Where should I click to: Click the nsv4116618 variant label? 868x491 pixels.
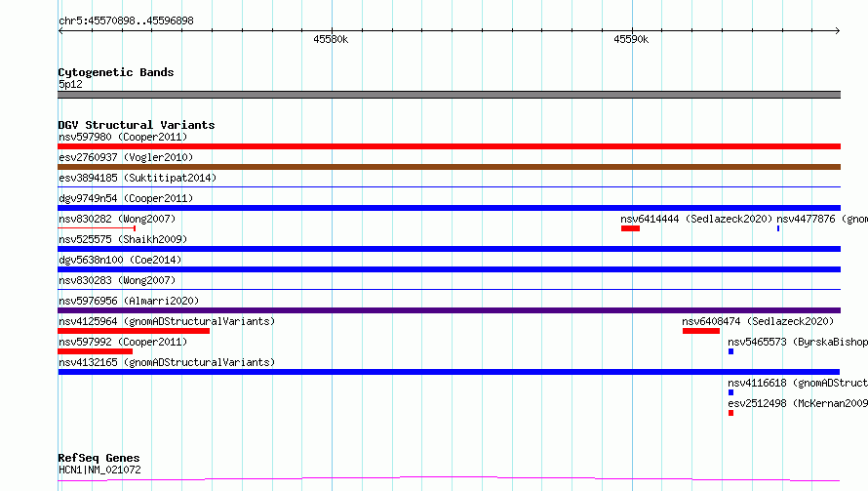tap(798, 383)
